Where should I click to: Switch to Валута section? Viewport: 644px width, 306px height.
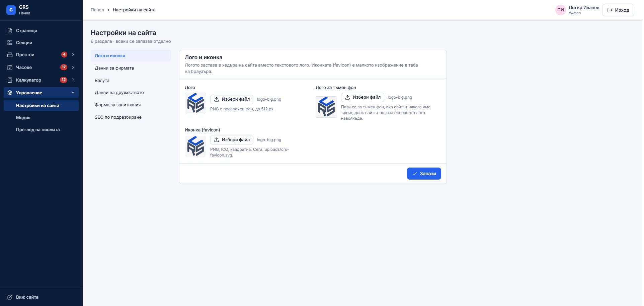[x=131, y=80]
